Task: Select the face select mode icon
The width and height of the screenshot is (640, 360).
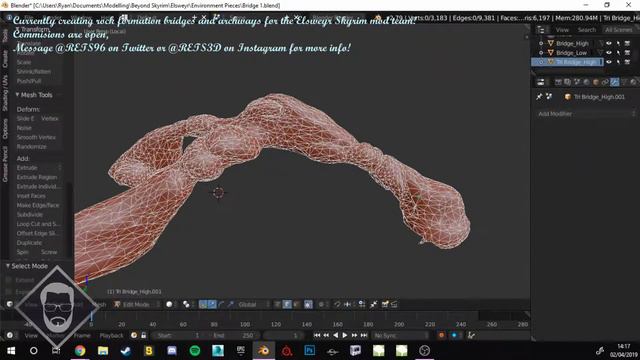Action: click(296, 304)
